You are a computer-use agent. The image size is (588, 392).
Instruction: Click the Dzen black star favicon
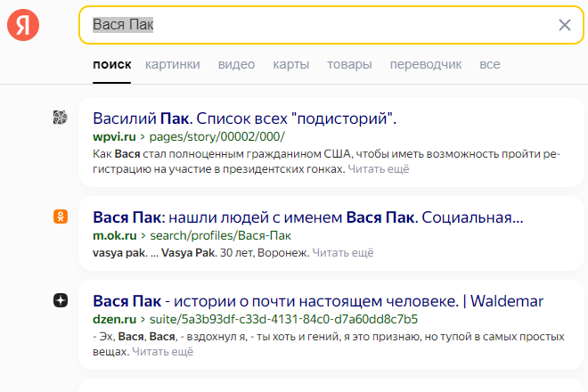pyautogui.click(x=60, y=300)
